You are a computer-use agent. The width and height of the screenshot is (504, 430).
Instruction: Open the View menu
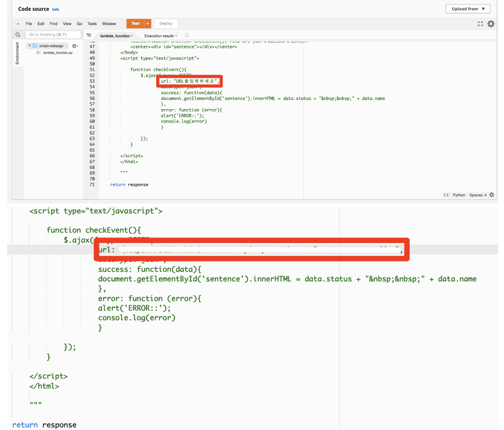67,24
